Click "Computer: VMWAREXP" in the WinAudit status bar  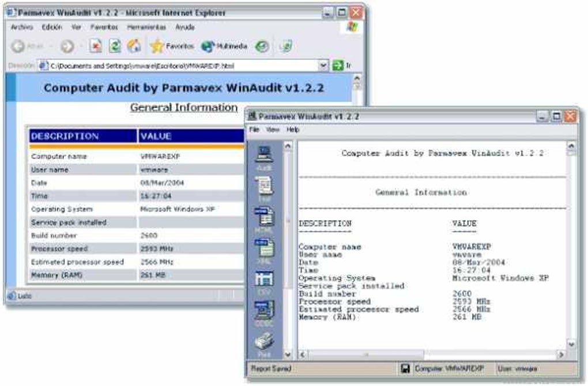coord(449,369)
